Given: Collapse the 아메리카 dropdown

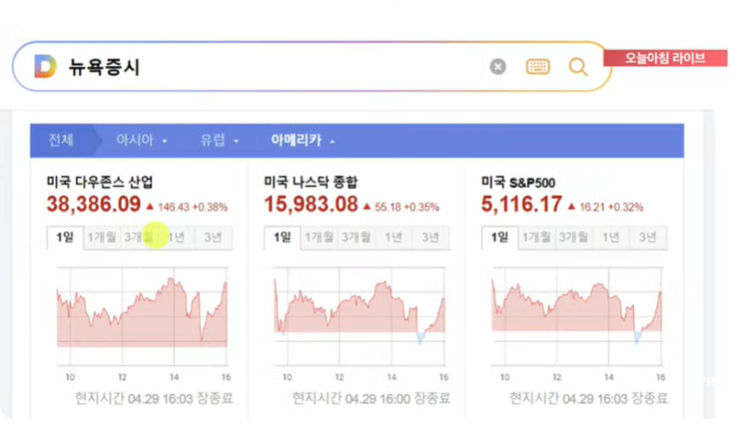Looking at the screenshot, I should point(302,140).
